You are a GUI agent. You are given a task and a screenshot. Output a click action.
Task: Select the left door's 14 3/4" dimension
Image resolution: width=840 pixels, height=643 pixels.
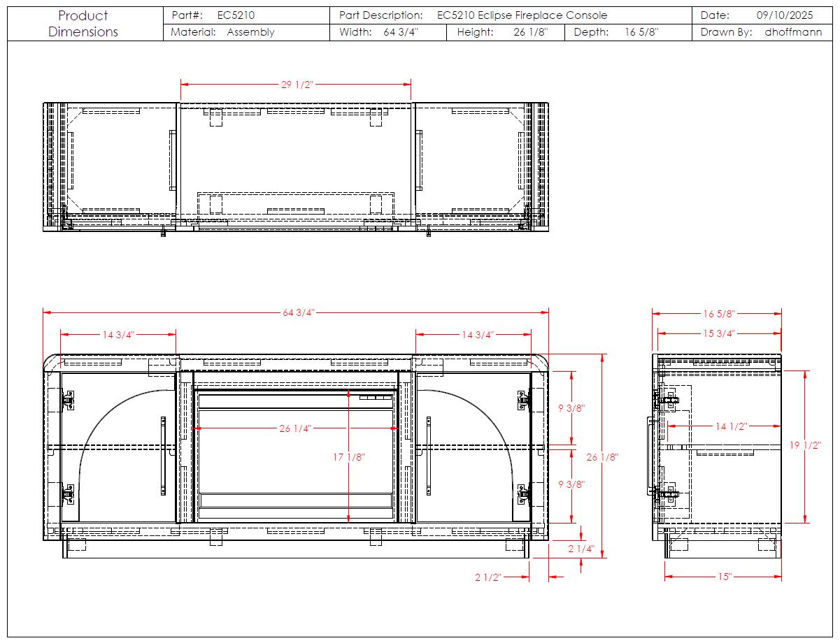point(118,335)
